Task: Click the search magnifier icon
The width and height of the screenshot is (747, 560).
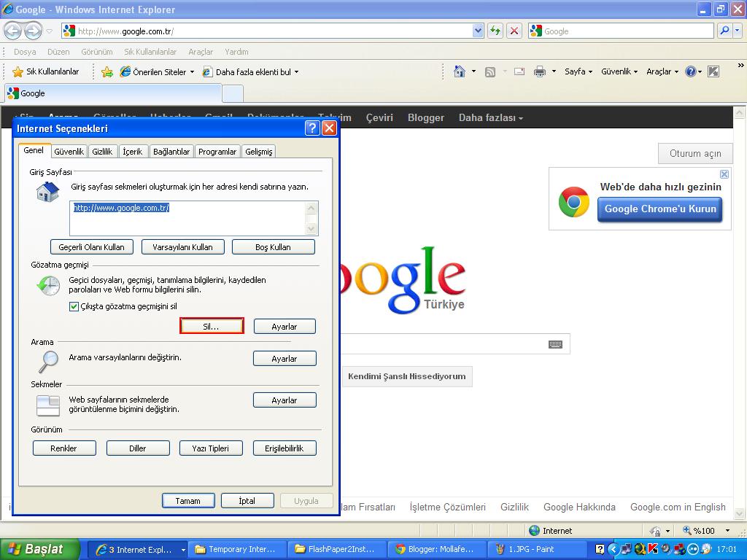Action: (724, 31)
